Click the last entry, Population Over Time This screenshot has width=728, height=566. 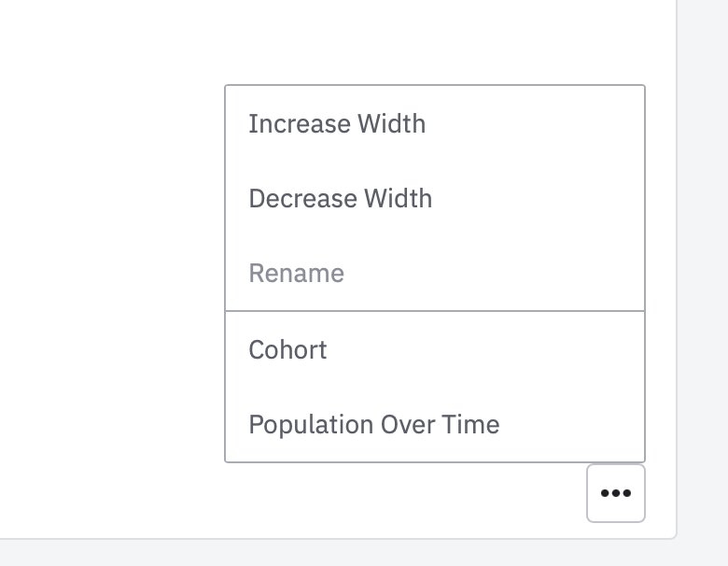(374, 425)
